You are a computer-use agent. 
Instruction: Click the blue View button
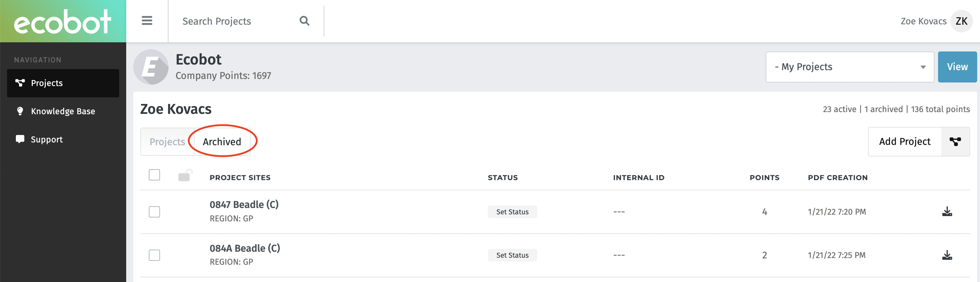(957, 67)
